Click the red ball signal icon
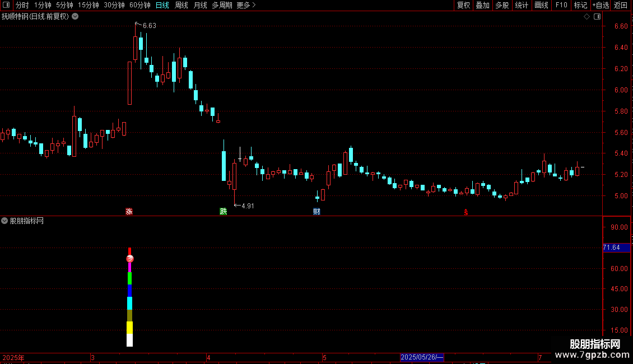This screenshot has width=633, height=364. [x=129, y=259]
